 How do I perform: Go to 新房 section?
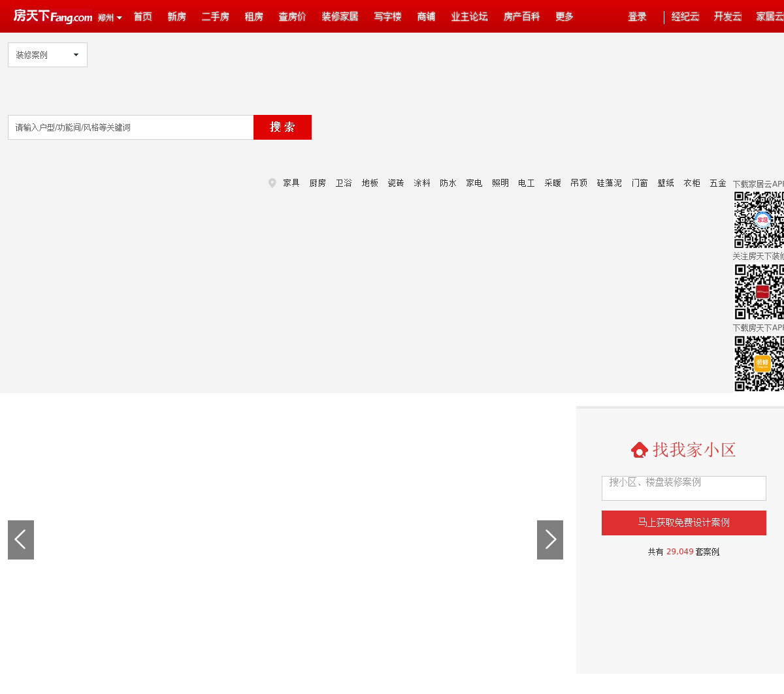click(x=177, y=16)
